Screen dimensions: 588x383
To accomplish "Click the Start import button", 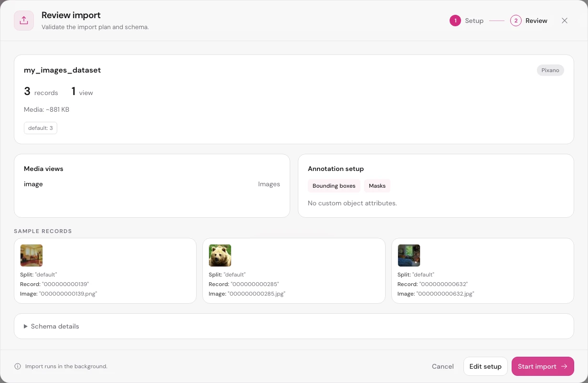I will tap(543, 366).
